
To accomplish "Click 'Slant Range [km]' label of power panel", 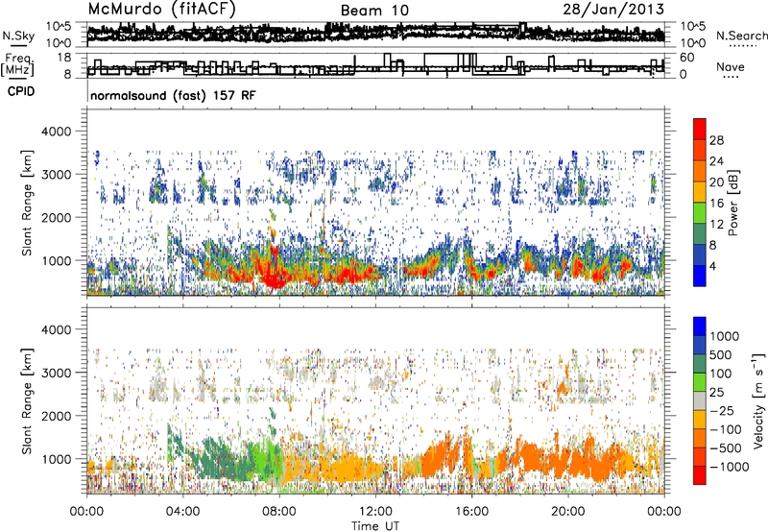I will tap(27, 203).
